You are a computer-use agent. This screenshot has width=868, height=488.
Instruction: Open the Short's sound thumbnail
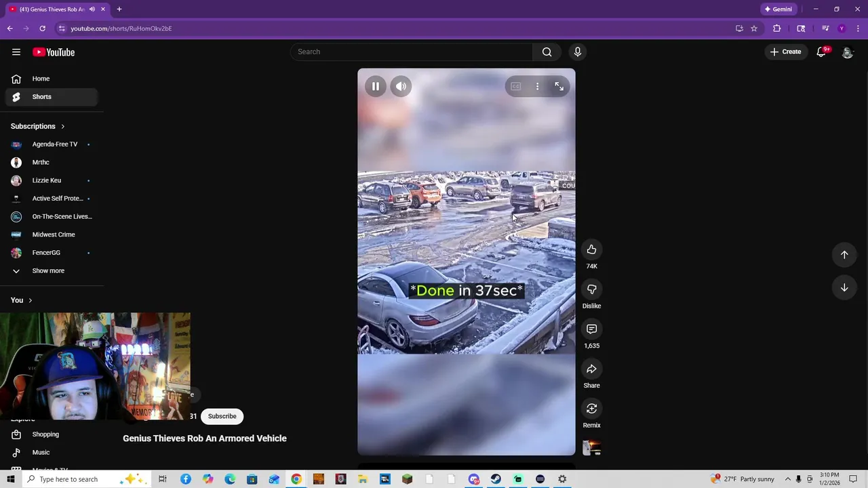[x=591, y=448]
